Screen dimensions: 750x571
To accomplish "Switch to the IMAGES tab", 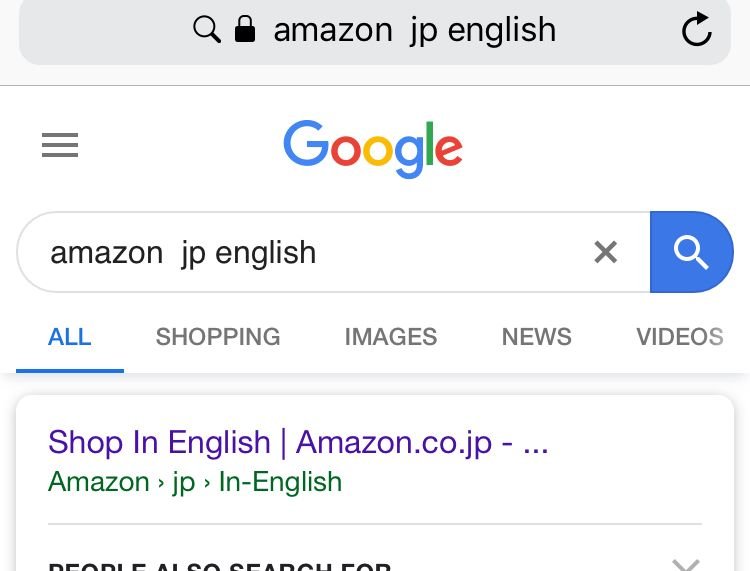I will pyautogui.click(x=391, y=337).
